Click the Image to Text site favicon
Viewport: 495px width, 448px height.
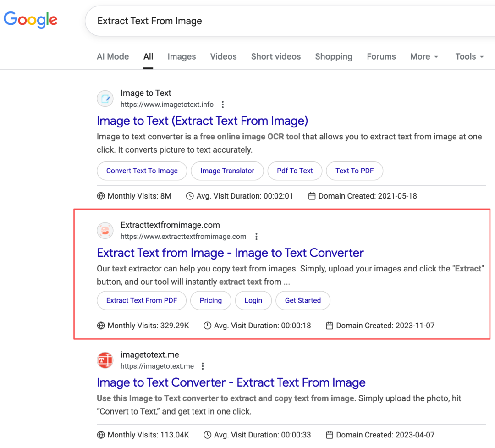point(105,99)
